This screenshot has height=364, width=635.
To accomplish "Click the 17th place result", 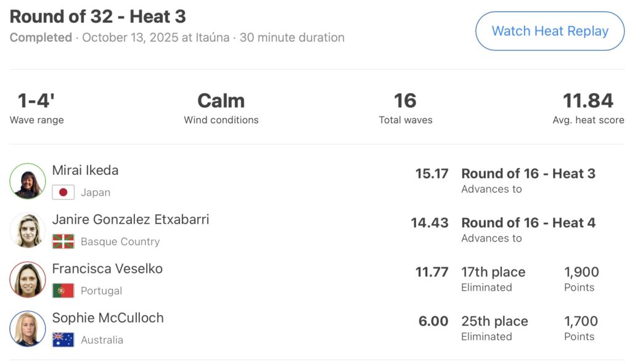I will click(x=493, y=272).
